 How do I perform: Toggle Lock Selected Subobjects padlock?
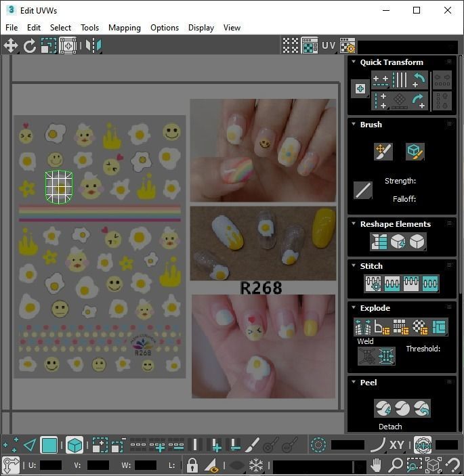click(x=192, y=464)
